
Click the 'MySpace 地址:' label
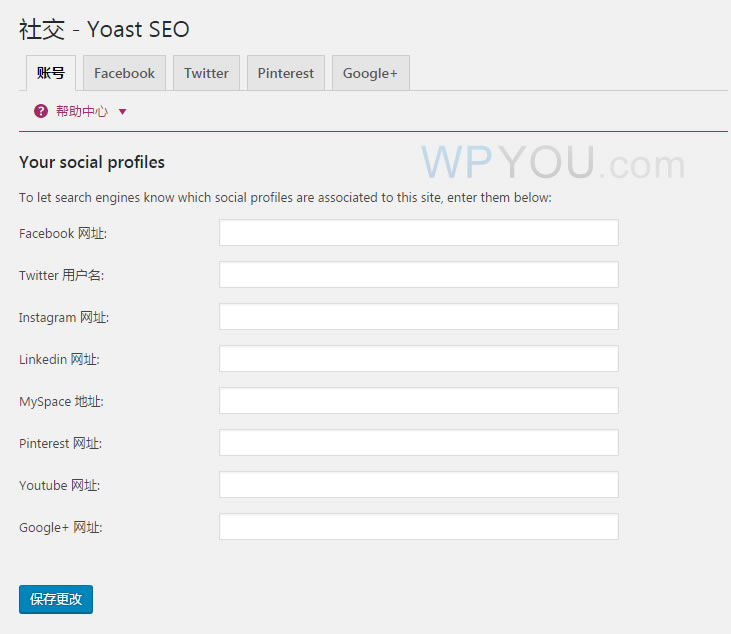[x=62, y=401]
